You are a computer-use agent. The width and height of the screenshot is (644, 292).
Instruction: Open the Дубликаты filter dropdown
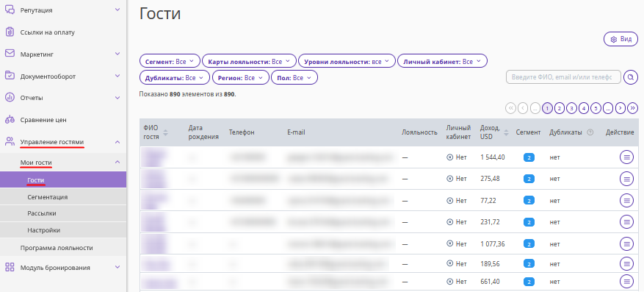[175, 77]
